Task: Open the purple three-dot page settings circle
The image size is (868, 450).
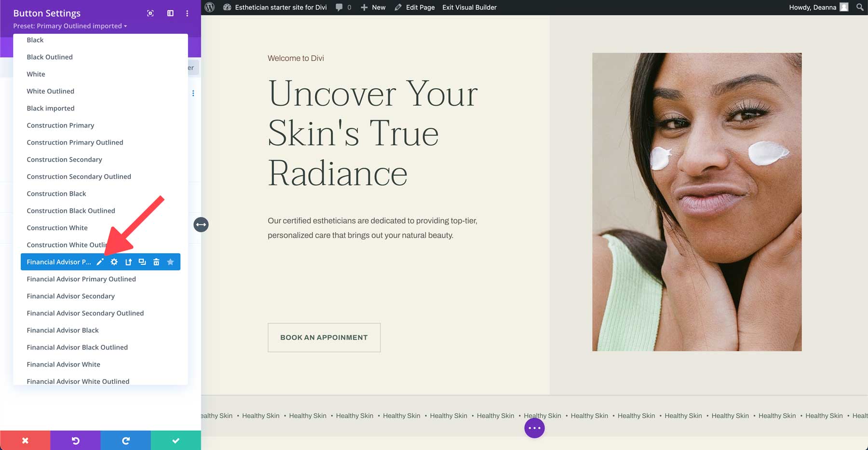Action: click(534, 427)
